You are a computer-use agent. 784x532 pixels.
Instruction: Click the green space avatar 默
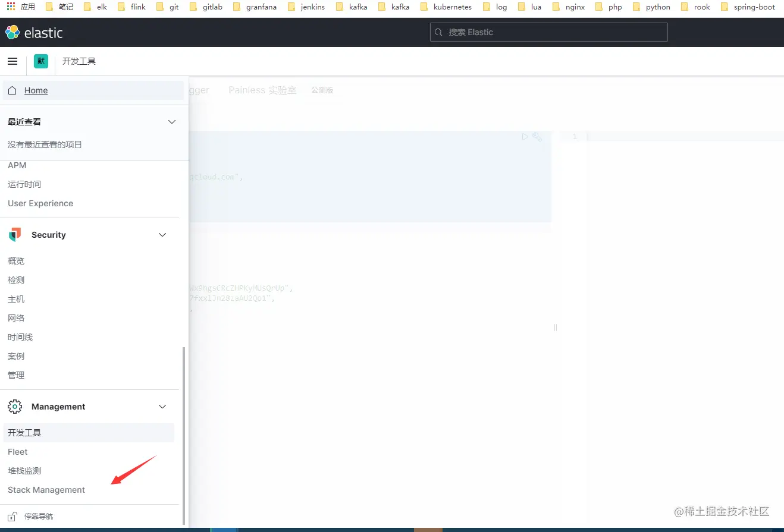pyautogui.click(x=41, y=61)
